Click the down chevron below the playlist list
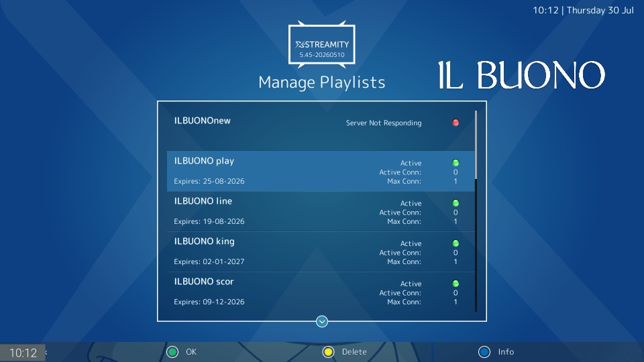This screenshot has height=362, width=644. (x=322, y=321)
